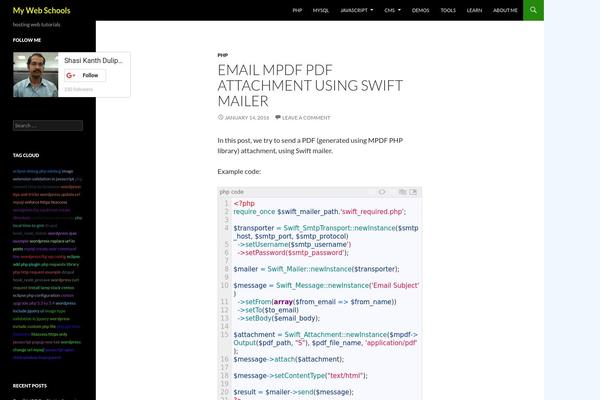Open code in new window icon
This screenshot has width=600, height=400.
click(x=413, y=192)
